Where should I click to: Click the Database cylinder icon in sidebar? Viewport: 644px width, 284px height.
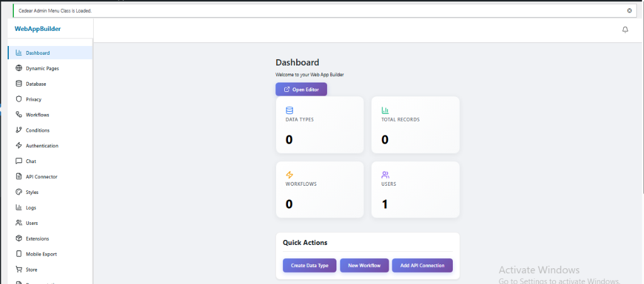tap(18, 83)
